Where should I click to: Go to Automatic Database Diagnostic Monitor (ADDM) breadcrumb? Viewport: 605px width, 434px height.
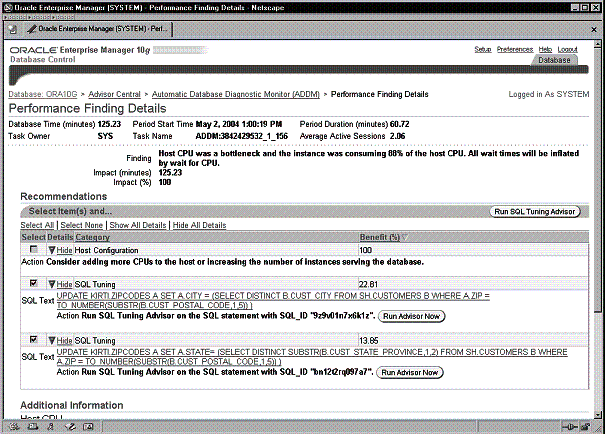coord(236,94)
